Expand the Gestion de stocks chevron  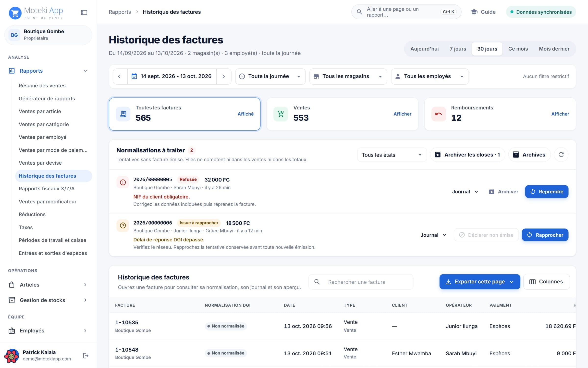[x=85, y=300]
